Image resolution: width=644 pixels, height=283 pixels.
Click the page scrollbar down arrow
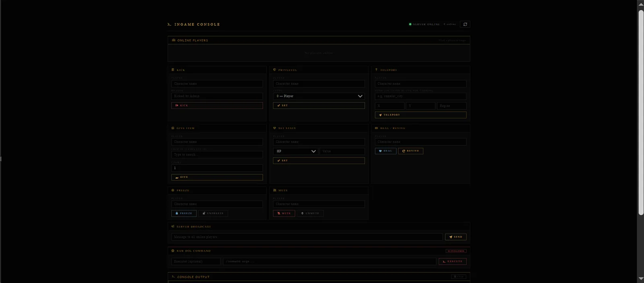[641, 279]
